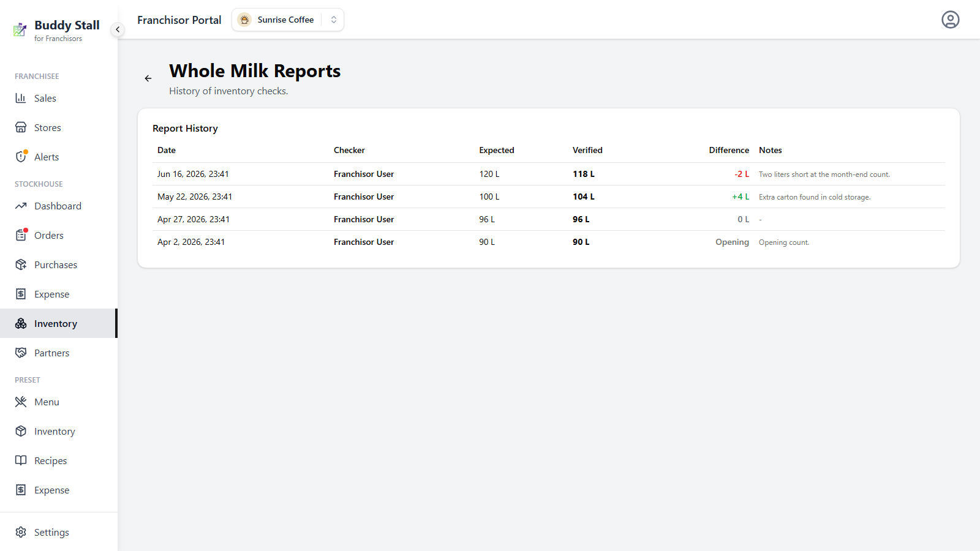Viewport: 980px width, 551px height.
Task: Select the Jun 16, 2026 report row
Action: (x=549, y=174)
